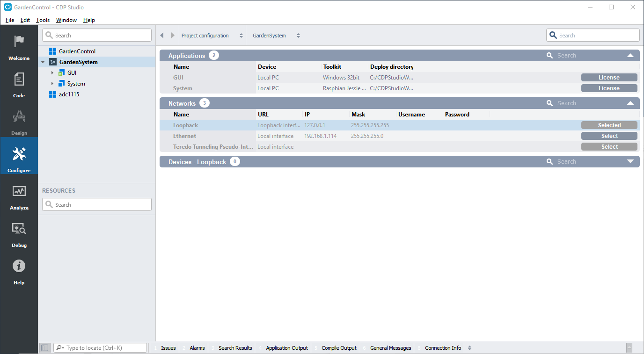Open the Welcome mode flag icon
The height and width of the screenshot is (354, 644).
pos(19,42)
